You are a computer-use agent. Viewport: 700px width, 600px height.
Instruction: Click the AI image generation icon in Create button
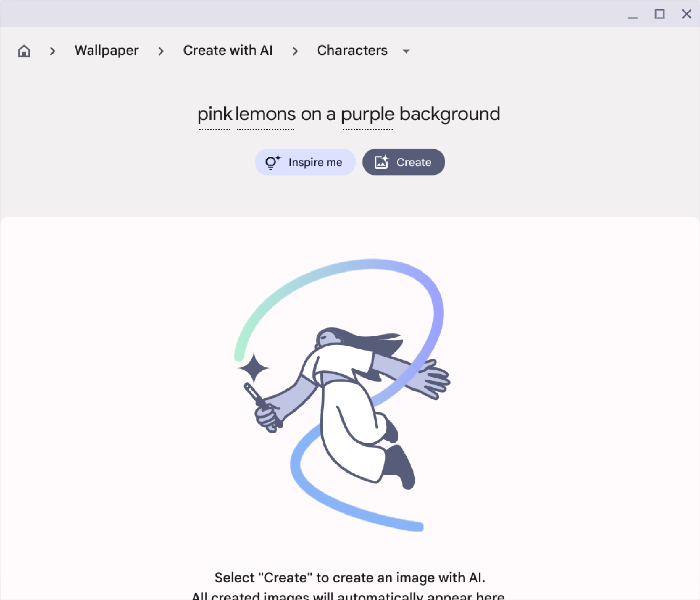coord(382,162)
